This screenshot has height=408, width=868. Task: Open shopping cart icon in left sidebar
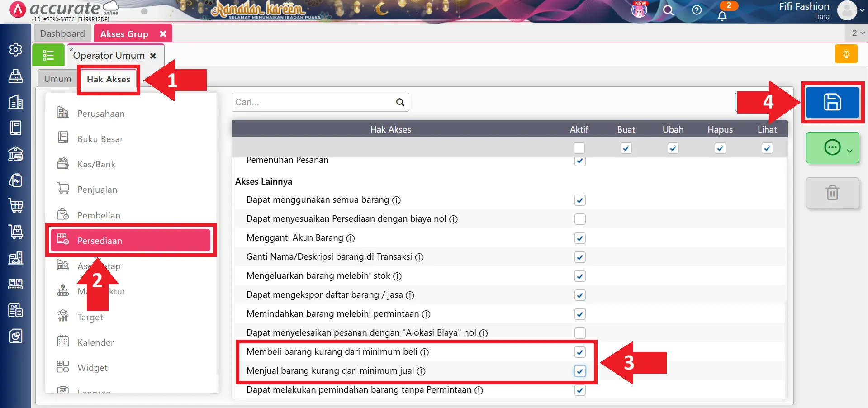point(16,206)
